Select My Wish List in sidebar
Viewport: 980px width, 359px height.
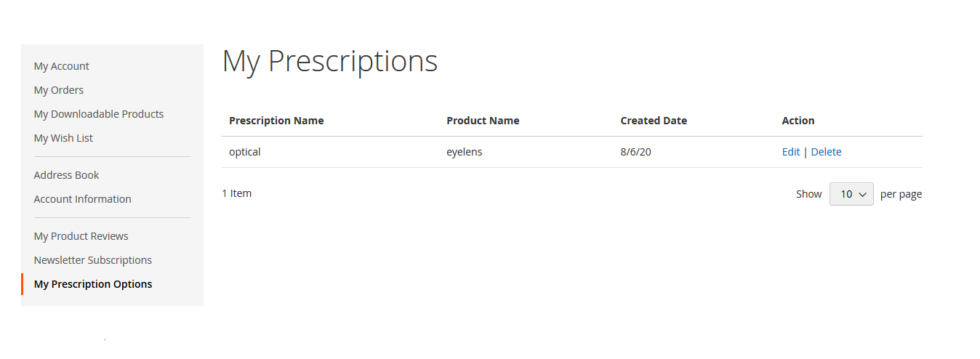63,138
